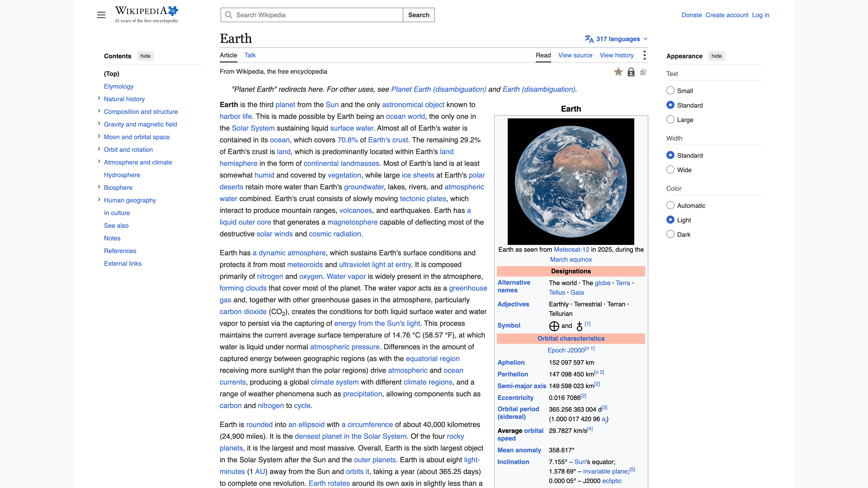Image resolution: width=868 pixels, height=488 pixels.
Task: Click the Search button
Action: (x=419, y=15)
